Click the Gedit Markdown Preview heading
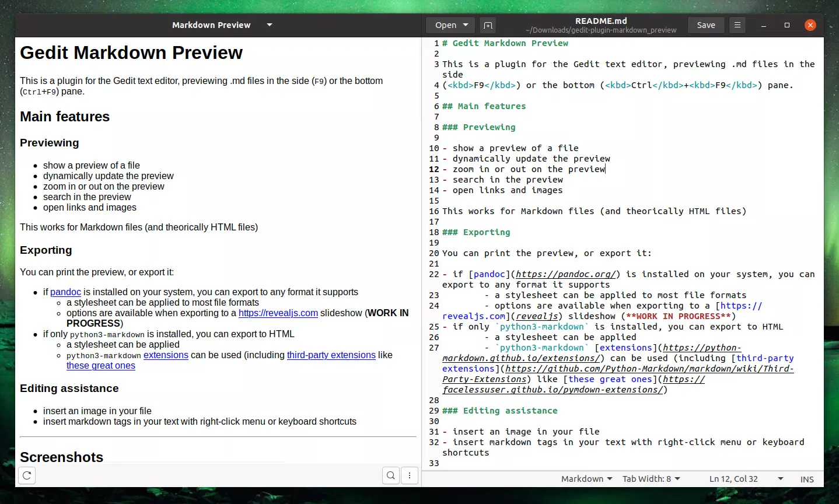Screen dimensions: 839x504 (131, 52)
